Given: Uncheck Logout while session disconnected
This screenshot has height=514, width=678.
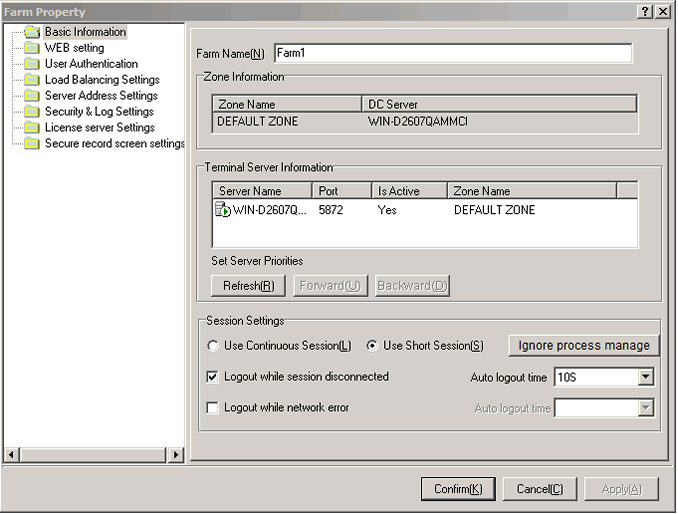Looking at the screenshot, I should (213, 377).
